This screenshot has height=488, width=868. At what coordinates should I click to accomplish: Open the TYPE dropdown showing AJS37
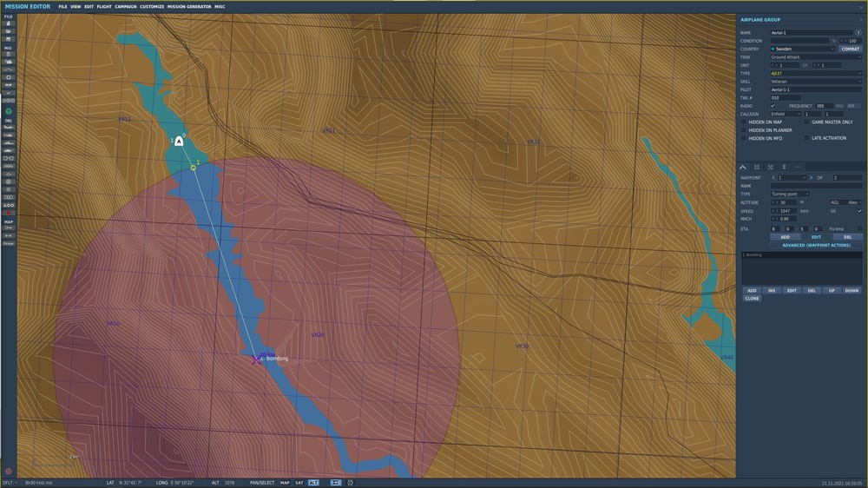(x=816, y=73)
